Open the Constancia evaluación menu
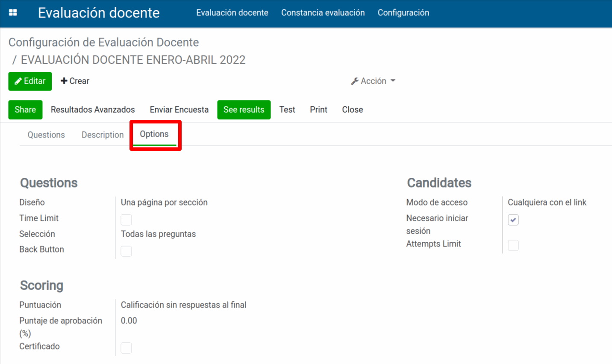 [323, 13]
